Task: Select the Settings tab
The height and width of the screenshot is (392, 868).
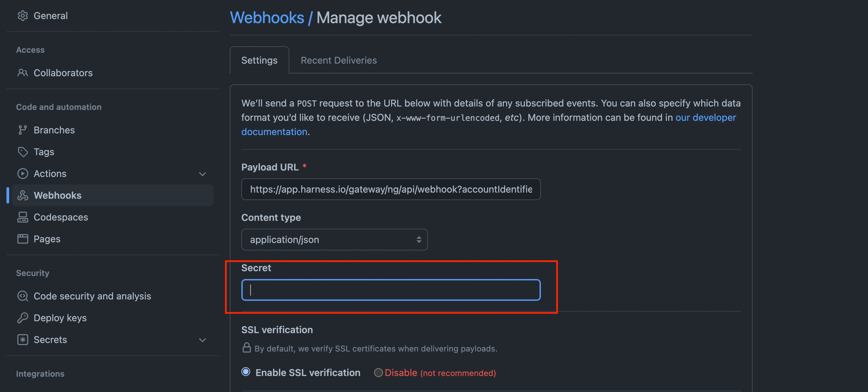Action: [259, 60]
